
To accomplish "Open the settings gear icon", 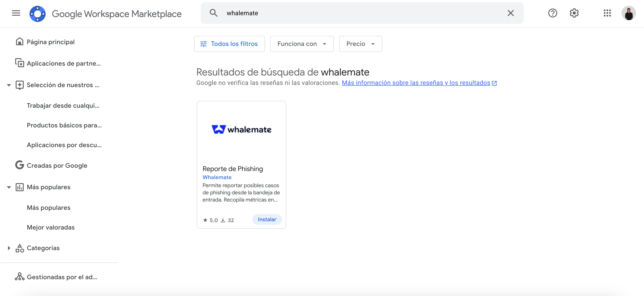I will (574, 13).
